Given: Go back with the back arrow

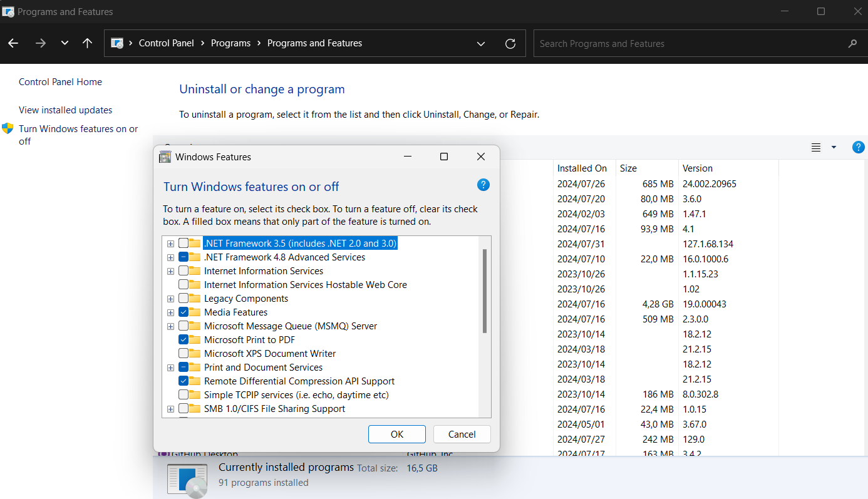Looking at the screenshot, I should coord(13,43).
